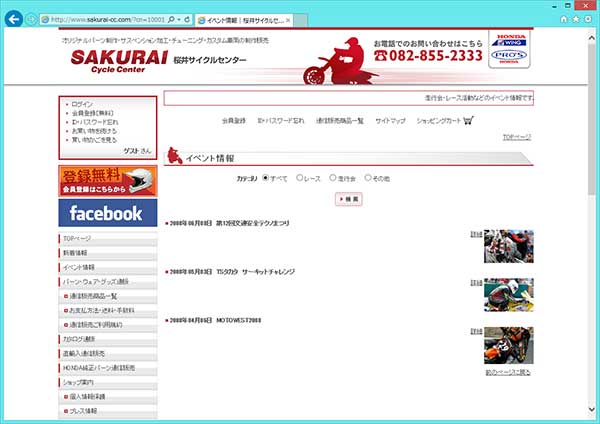
Task: Go back using the browser back arrow
Action: click(14, 19)
